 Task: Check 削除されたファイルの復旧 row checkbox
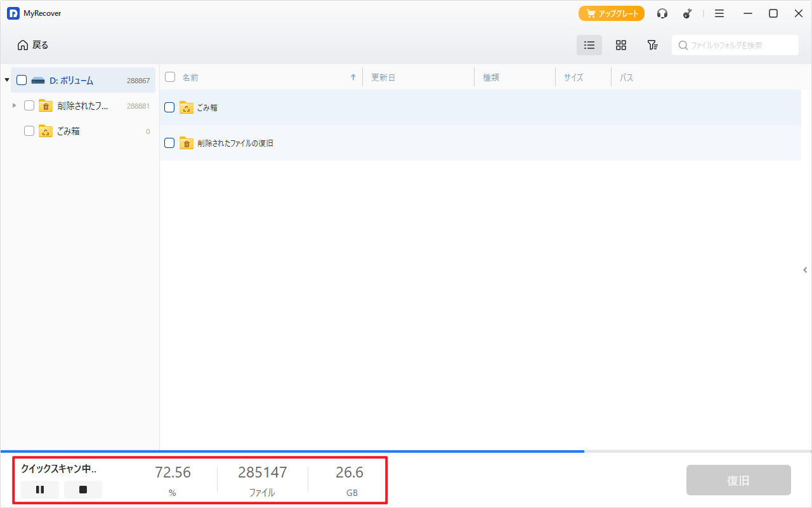[169, 143]
